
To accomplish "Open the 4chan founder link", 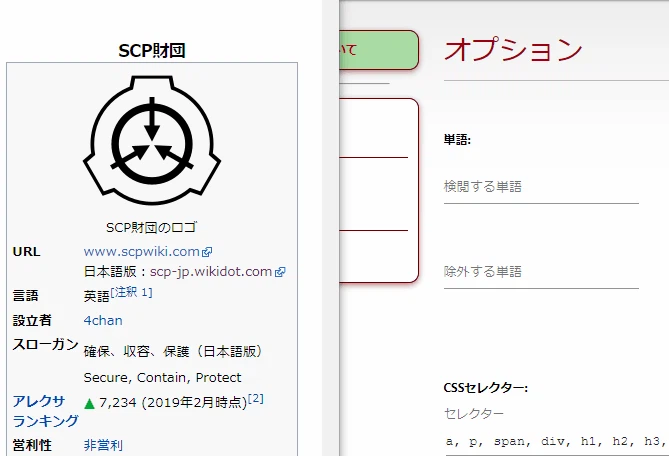I will (x=103, y=320).
